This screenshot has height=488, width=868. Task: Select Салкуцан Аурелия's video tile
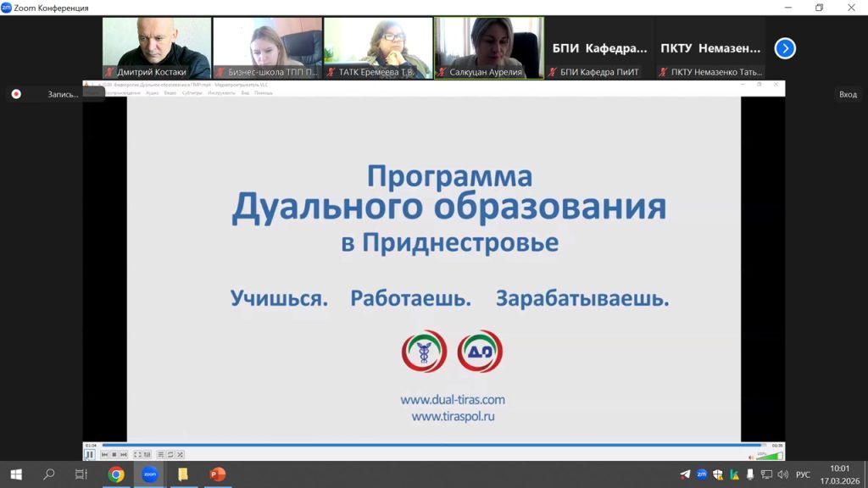click(488, 48)
